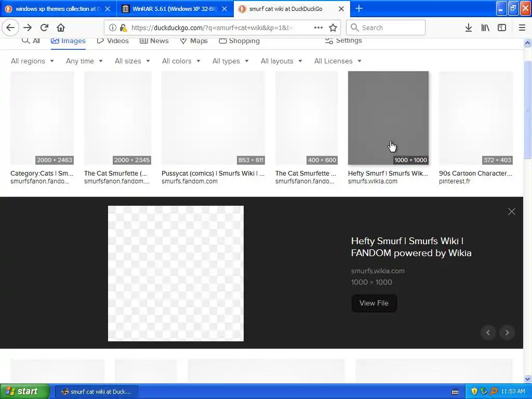
Task: Open Pussycat (comics) Smurfs Wiki result
Action: (212, 174)
